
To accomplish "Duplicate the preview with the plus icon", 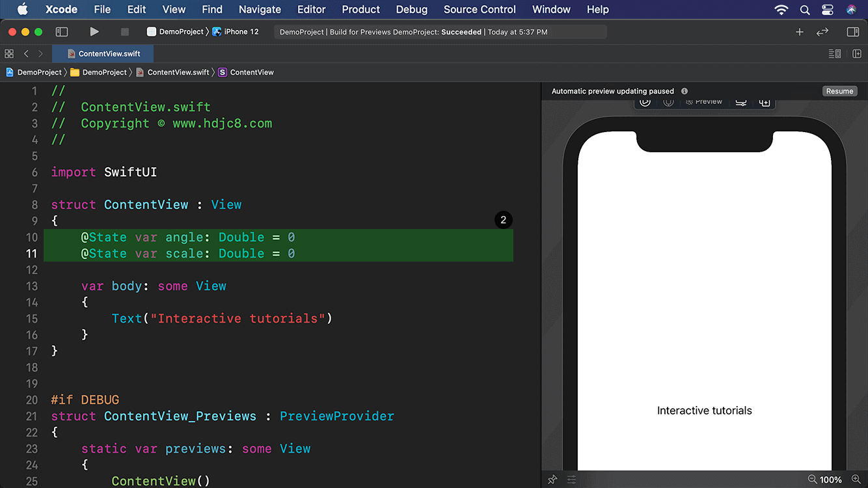I will tap(765, 102).
